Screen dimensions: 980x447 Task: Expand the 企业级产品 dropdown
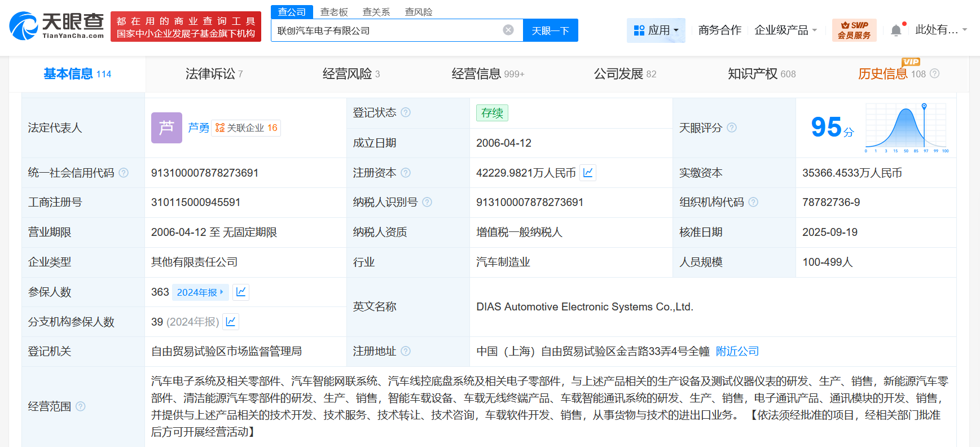(785, 30)
